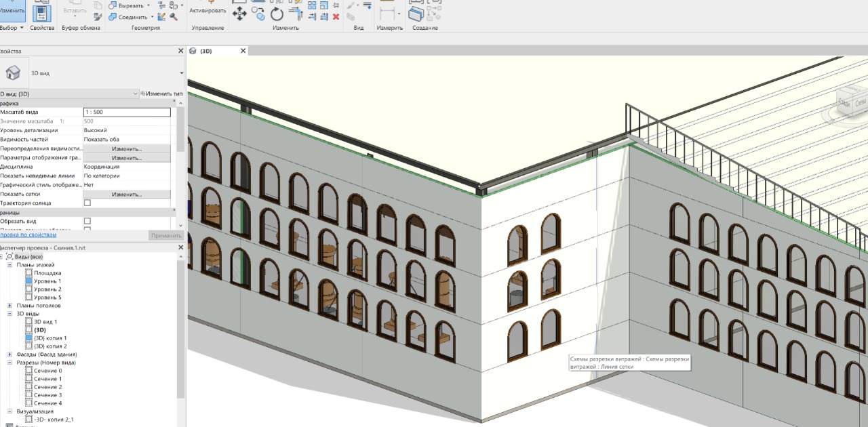
Task: Click the Масштаб вида 1:500 field
Action: (127, 113)
